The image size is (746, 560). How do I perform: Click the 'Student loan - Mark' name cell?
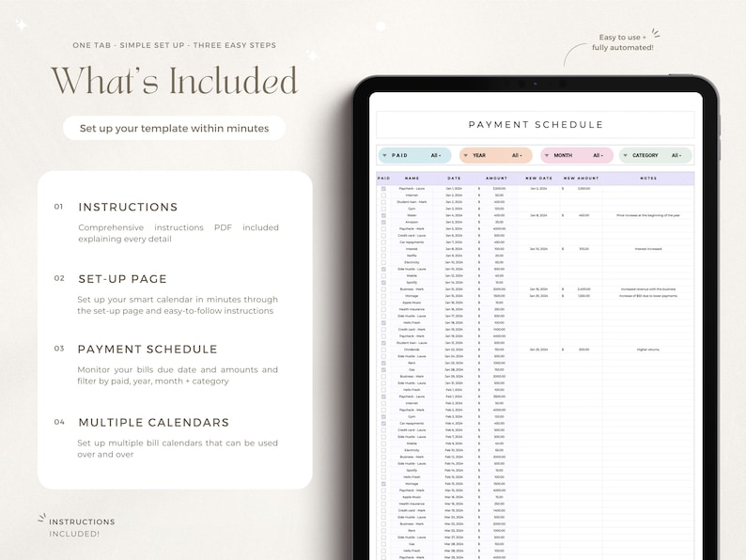pos(412,202)
